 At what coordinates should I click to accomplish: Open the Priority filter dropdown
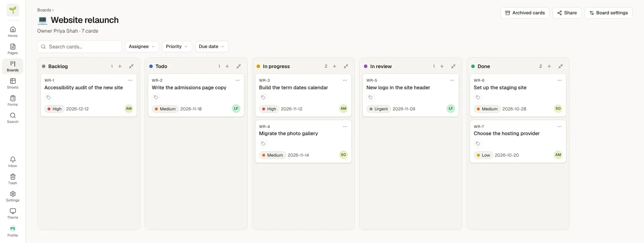click(x=177, y=47)
